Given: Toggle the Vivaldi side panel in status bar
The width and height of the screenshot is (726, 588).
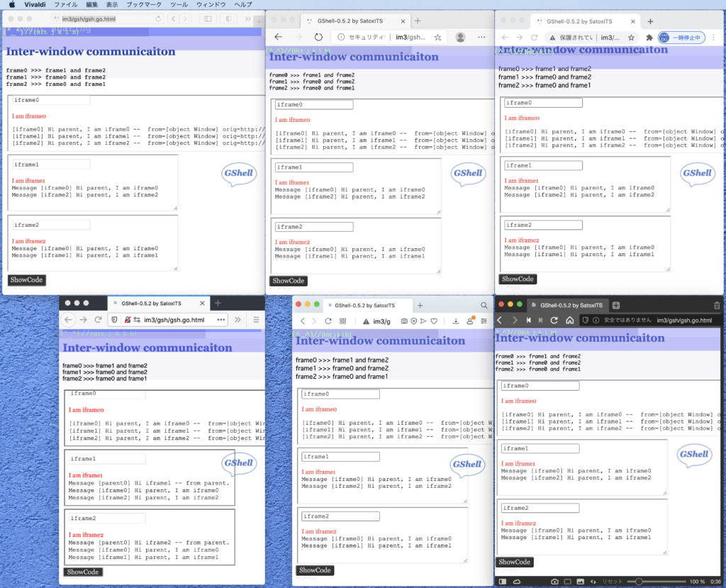Looking at the screenshot, I should 503,582.
